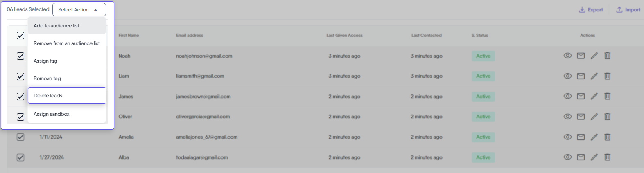644x173 pixels.
Task: Open noahjohnson@gmail.com email address
Action: 204,56
